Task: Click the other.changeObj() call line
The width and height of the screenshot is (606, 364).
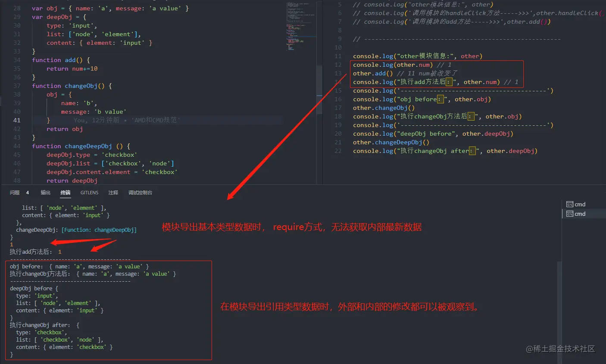Action: tap(384, 108)
